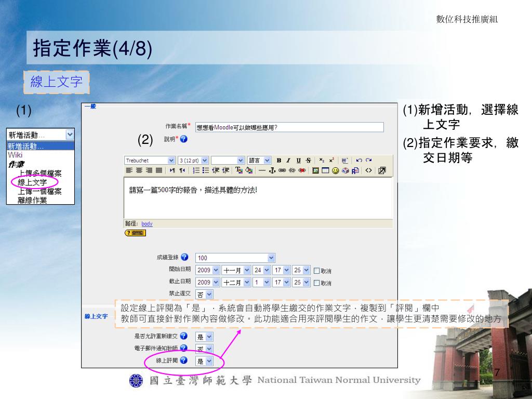Image resolution: width=532 pixels, height=399 pixels.
Task: Open the 禁止遲交 dropdown
Action: [204, 295]
